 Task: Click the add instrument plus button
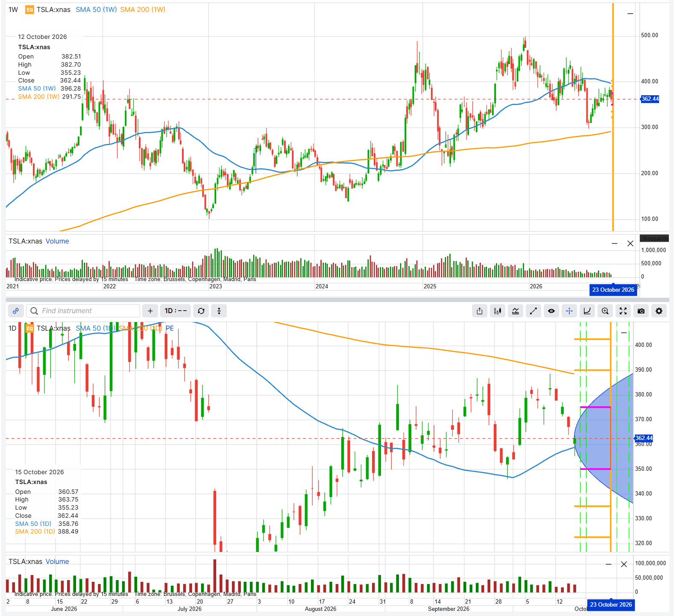click(x=150, y=311)
